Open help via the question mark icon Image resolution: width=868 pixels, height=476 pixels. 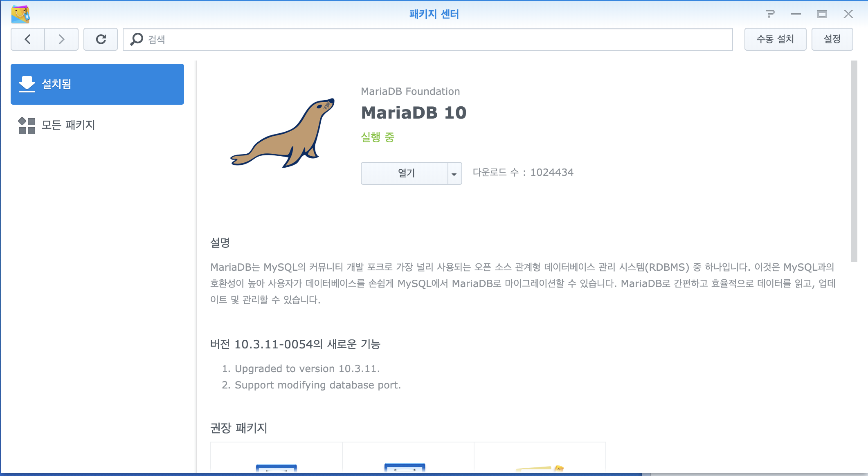coord(770,14)
